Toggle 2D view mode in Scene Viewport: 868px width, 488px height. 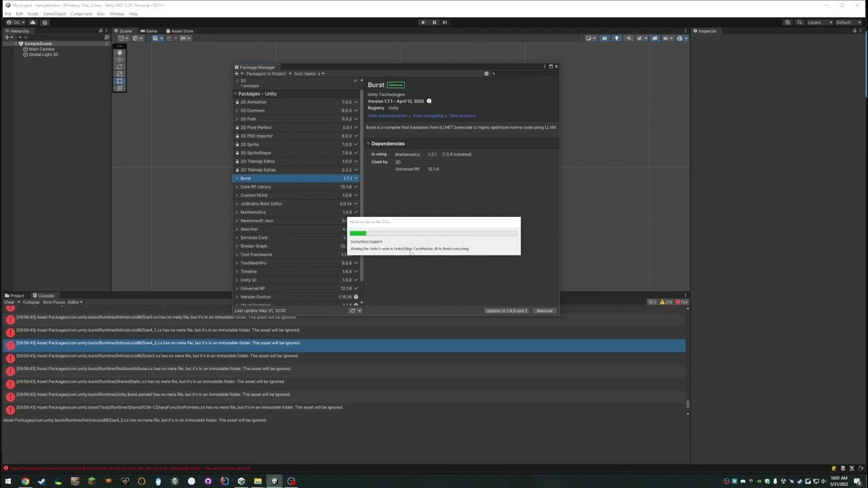click(604, 38)
